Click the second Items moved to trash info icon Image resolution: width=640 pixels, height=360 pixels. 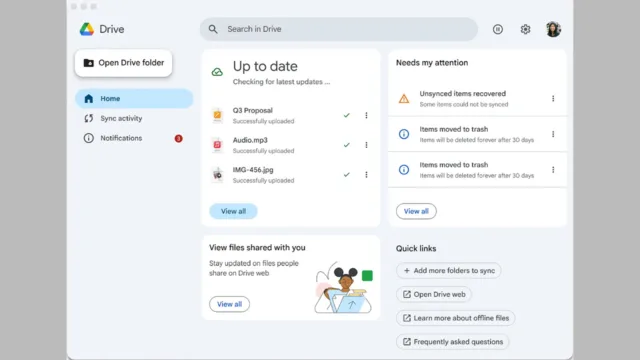click(404, 169)
